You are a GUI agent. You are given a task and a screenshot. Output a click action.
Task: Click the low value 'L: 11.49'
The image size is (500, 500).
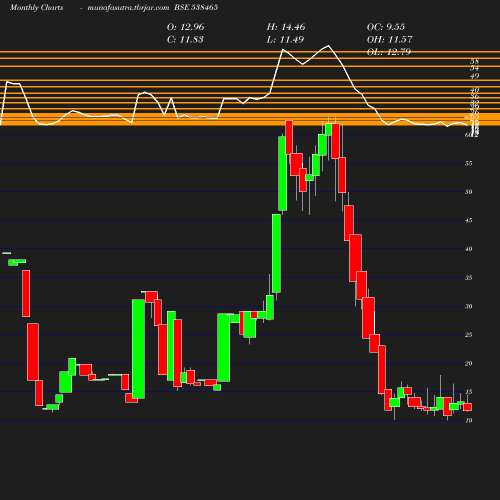point(285,39)
